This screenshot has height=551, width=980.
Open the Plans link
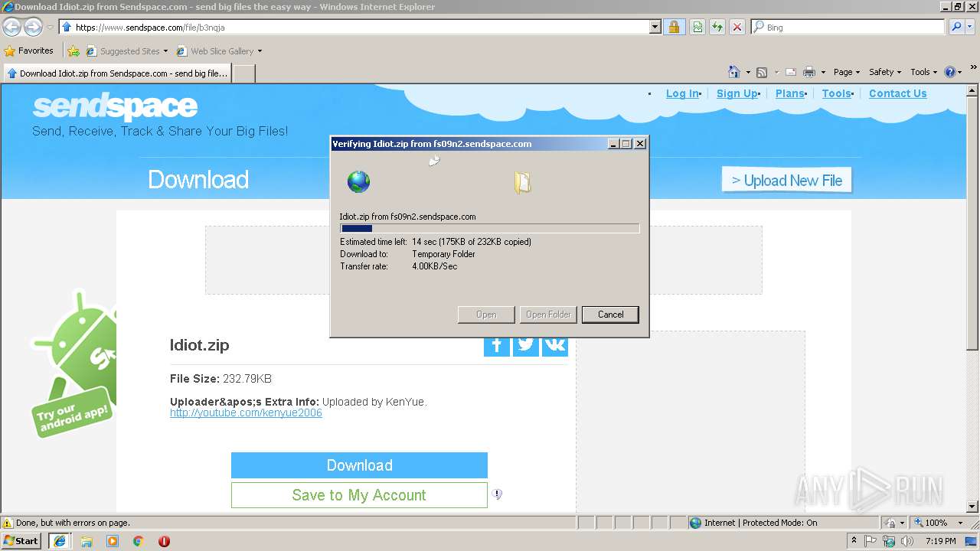point(789,93)
